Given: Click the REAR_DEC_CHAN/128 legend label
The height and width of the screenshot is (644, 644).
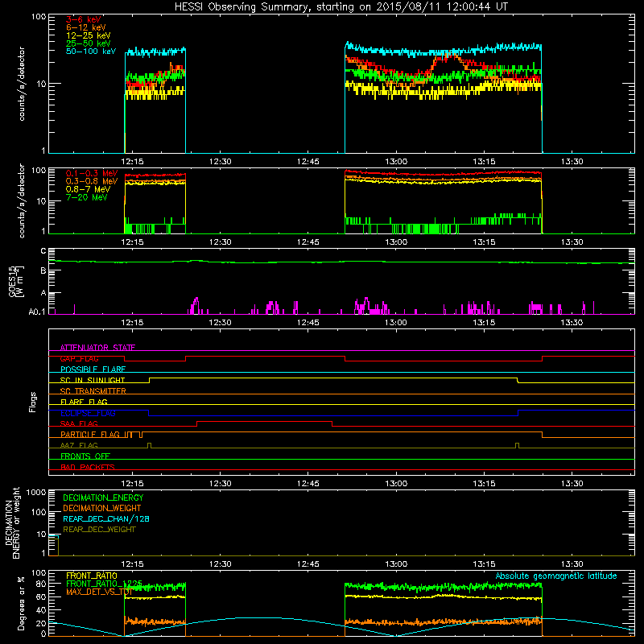Looking at the screenshot, I should point(106,518).
